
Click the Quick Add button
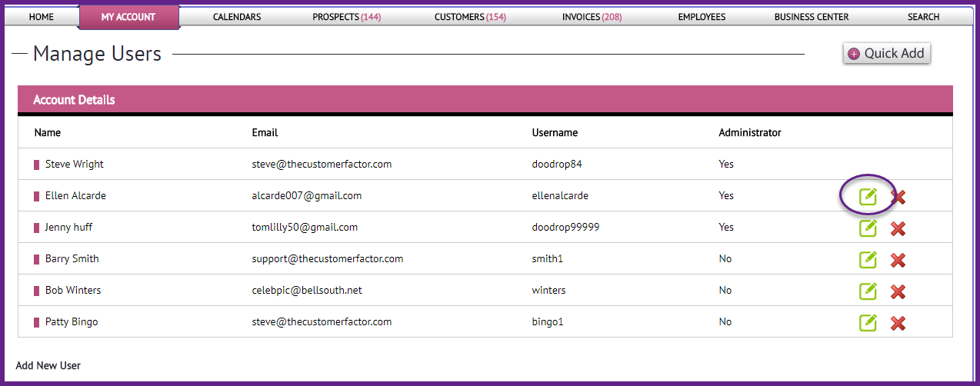pos(887,54)
